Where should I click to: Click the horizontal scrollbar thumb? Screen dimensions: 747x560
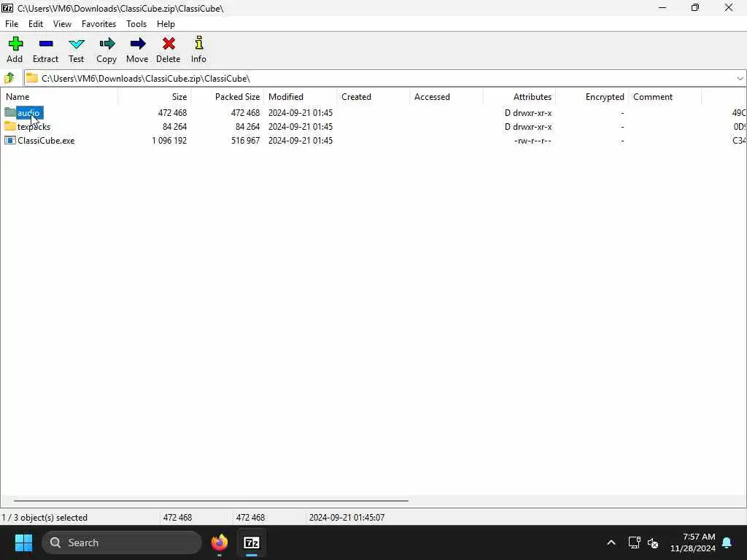[x=211, y=500]
